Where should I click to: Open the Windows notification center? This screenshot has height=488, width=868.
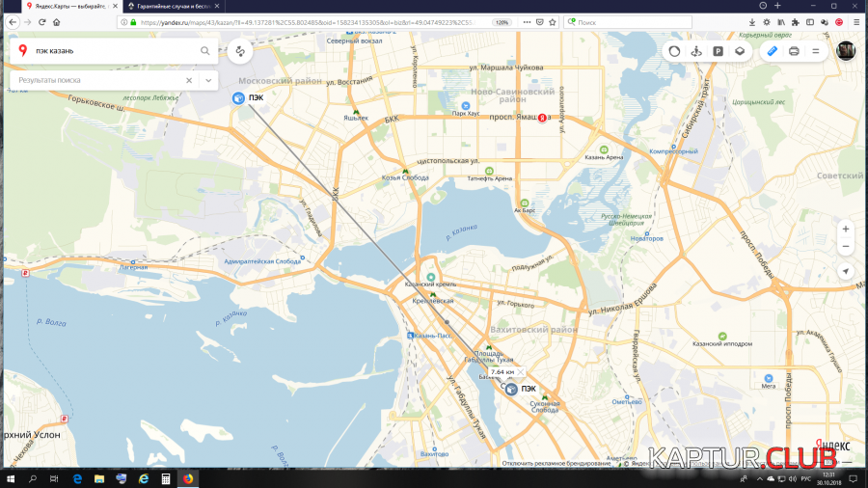tap(854, 478)
